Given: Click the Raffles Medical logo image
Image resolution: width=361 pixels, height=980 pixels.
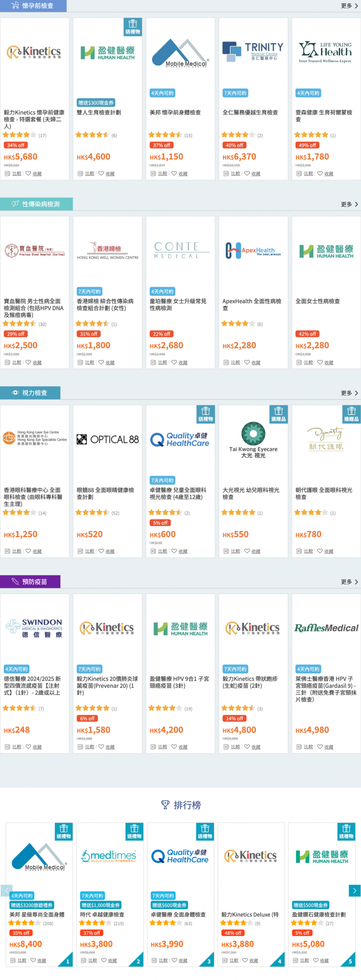Looking at the screenshot, I should (x=326, y=628).
